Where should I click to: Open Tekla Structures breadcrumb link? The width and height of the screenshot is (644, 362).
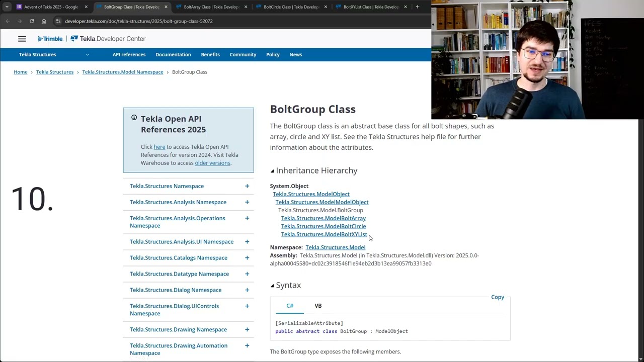[x=55, y=72]
